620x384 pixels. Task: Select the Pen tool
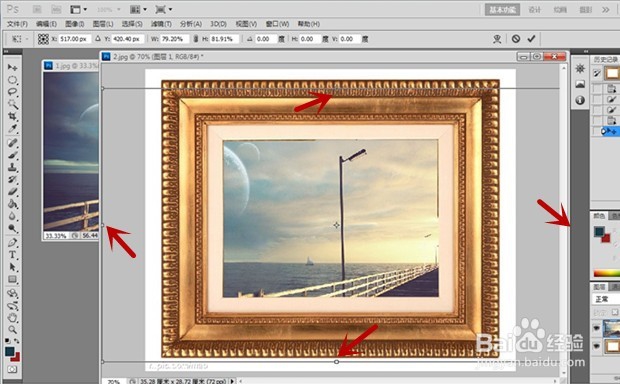12,242
